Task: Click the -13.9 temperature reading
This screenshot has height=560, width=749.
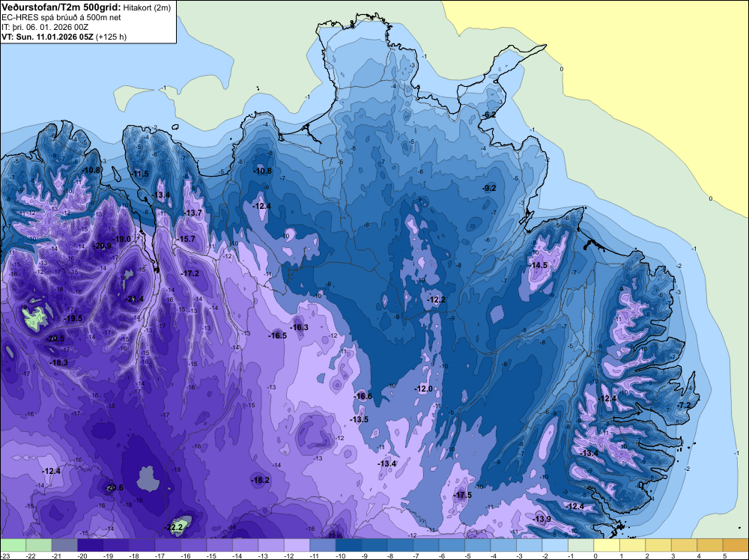Action: click(542, 520)
